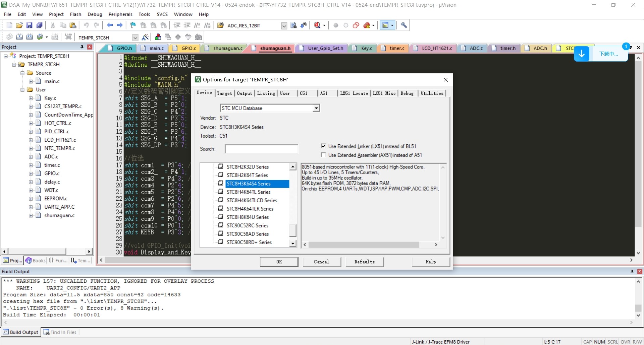
Task: Click the device Search input field
Action: click(x=261, y=149)
